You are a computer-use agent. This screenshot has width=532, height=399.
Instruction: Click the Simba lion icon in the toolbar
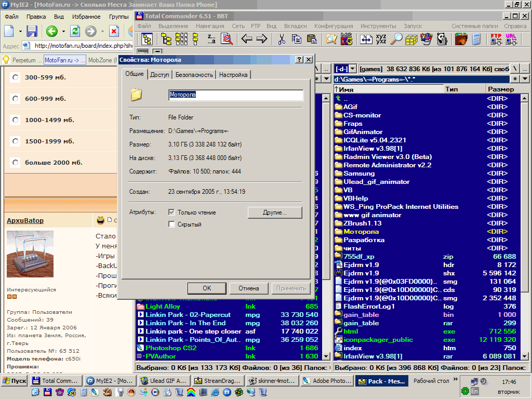tap(461, 39)
